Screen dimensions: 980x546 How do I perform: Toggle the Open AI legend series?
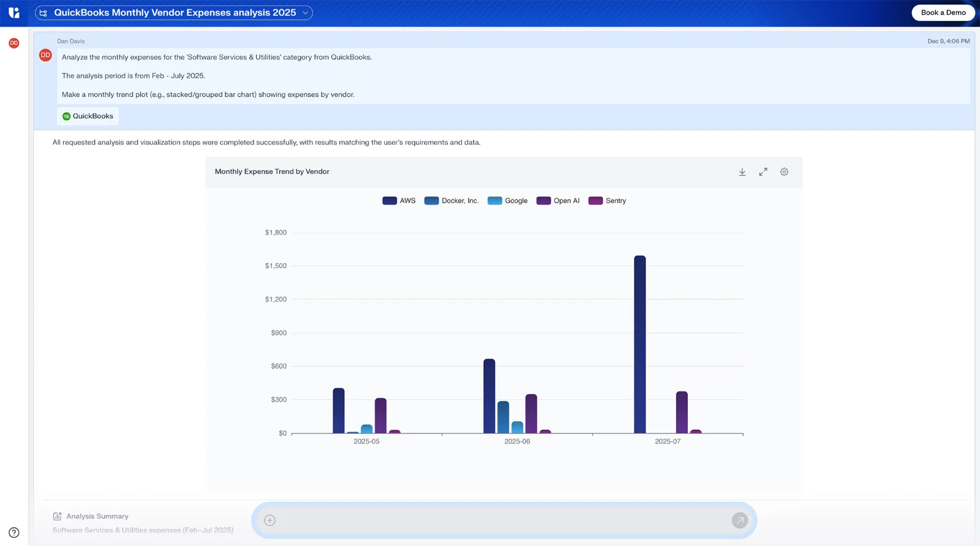[558, 201]
